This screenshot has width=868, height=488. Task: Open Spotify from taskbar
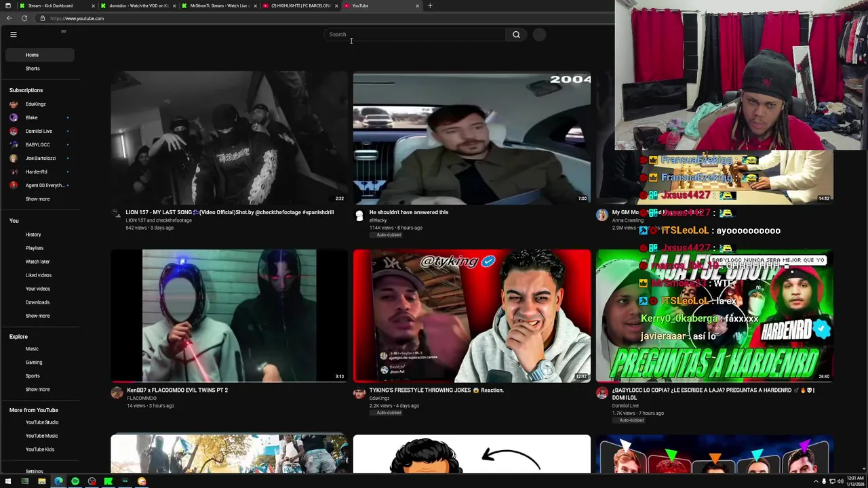75,481
